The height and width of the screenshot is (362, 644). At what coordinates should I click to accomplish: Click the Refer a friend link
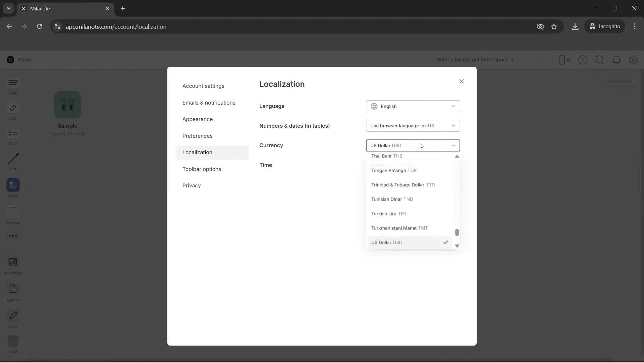tap(475, 60)
